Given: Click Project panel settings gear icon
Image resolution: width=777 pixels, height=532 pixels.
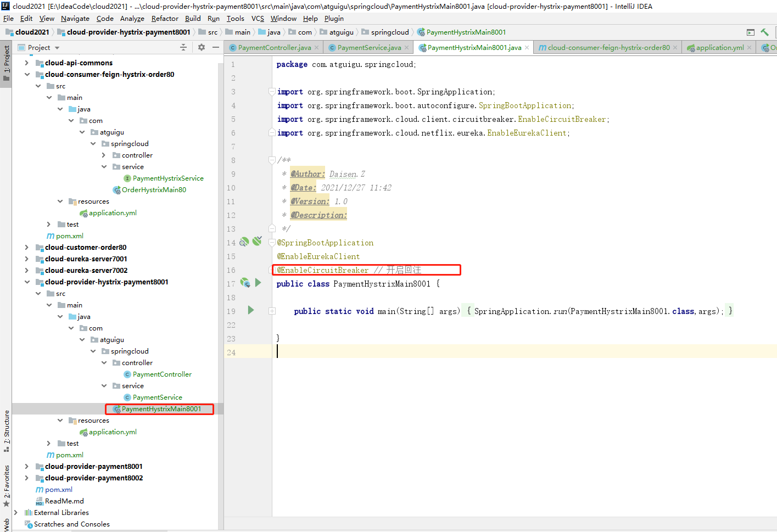Looking at the screenshot, I should coord(202,47).
